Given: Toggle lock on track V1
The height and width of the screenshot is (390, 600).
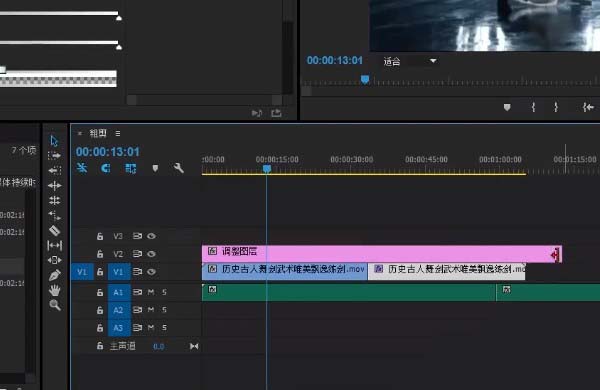Looking at the screenshot, I should [x=100, y=272].
